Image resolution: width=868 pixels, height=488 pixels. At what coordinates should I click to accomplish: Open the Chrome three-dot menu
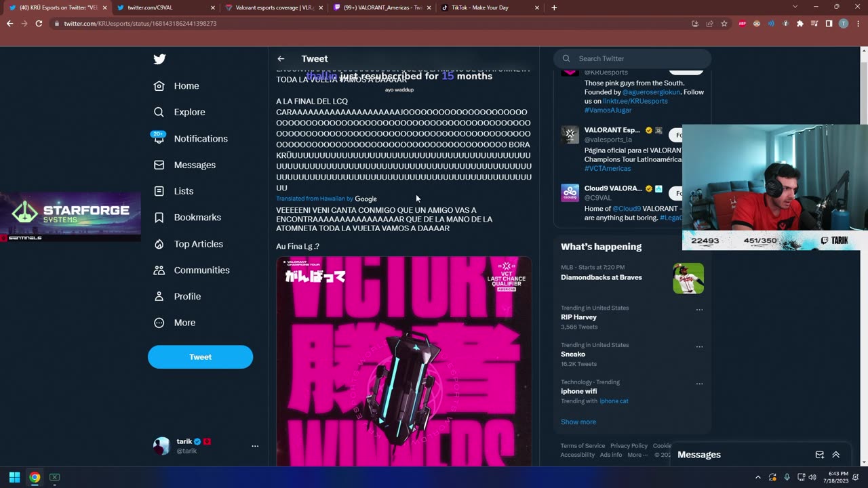[858, 23]
